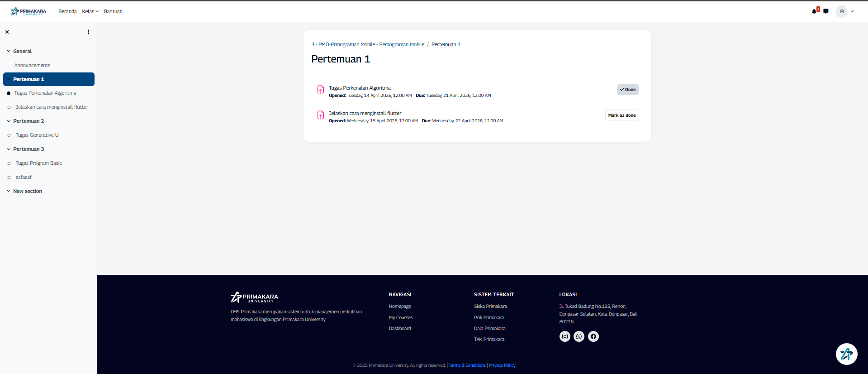
Task: Click assignment icon for Jelaskan cara menginstall flutter
Action: [320, 115]
